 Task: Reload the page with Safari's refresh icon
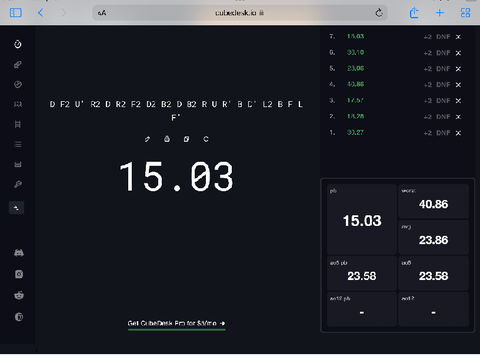pyautogui.click(x=379, y=13)
